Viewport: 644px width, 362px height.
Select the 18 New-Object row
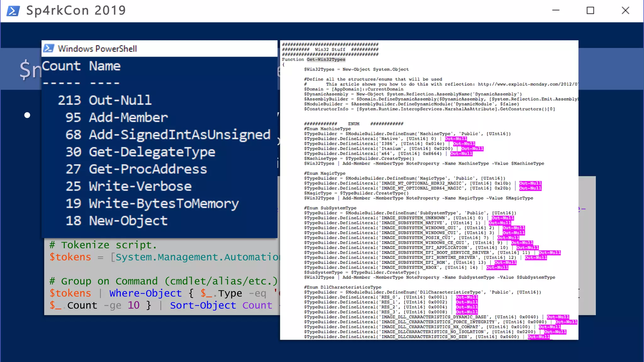pos(117,221)
